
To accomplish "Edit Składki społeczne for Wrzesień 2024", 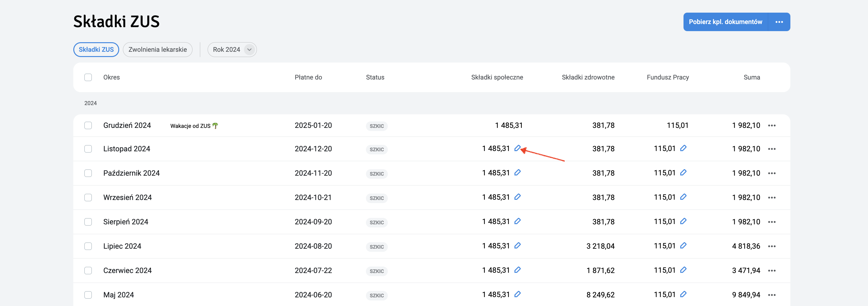I will (x=517, y=197).
